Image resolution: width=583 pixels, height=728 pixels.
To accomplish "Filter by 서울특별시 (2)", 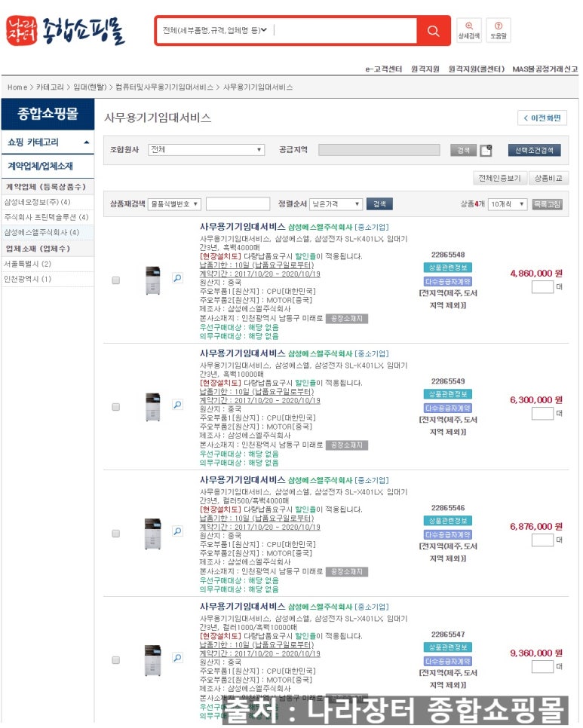I will (27, 264).
